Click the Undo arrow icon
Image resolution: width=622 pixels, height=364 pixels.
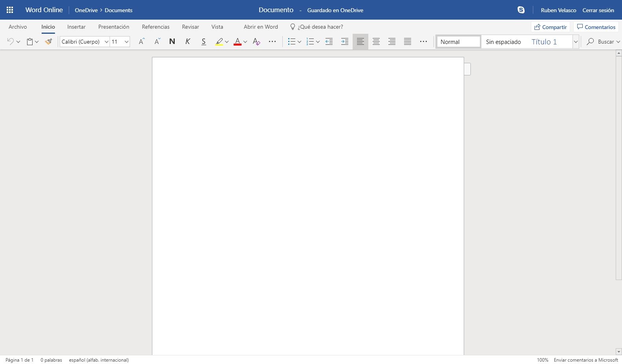11,42
